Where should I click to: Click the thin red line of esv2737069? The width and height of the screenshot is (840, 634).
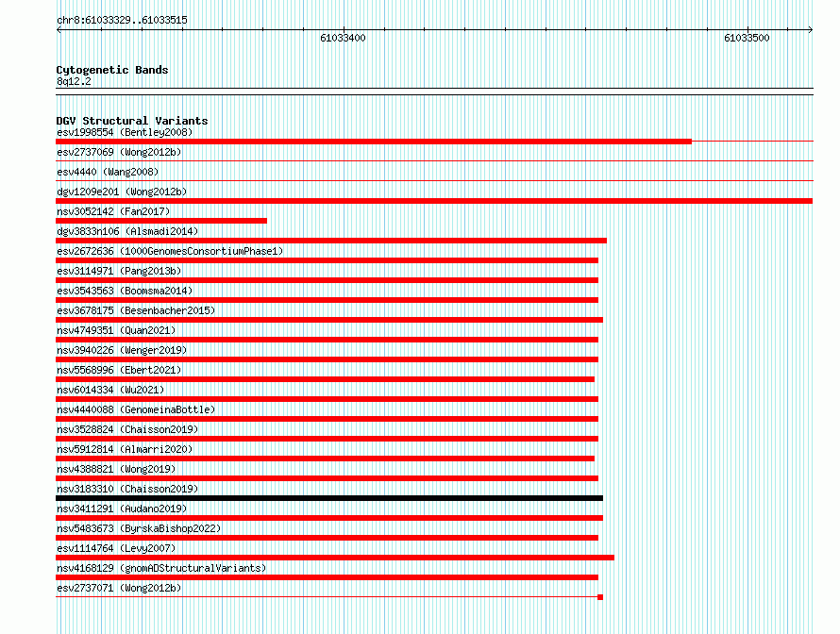[x=434, y=161]
